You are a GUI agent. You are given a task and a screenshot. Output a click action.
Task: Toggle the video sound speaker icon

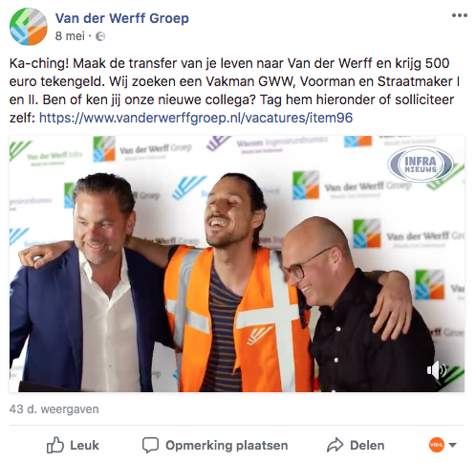(436, 370)
